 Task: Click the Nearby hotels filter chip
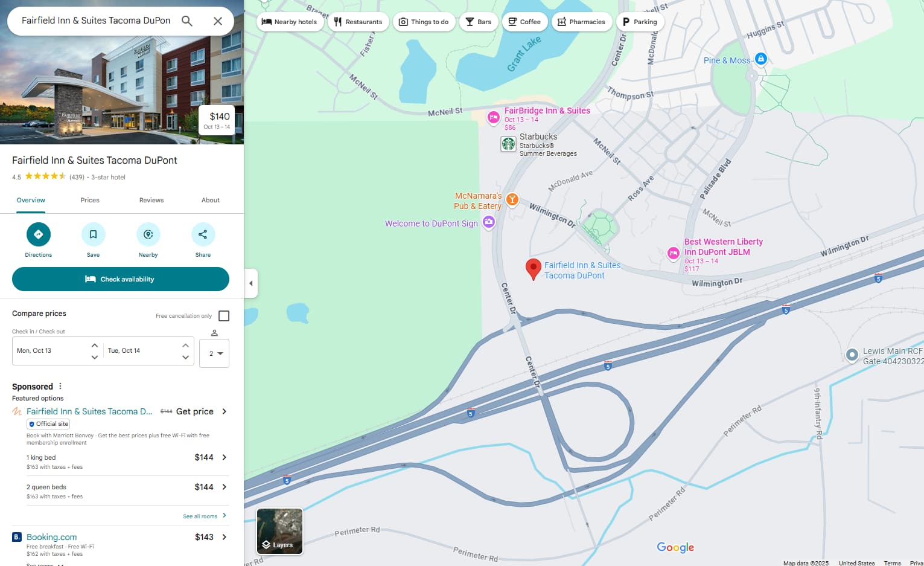pos(290,22)
